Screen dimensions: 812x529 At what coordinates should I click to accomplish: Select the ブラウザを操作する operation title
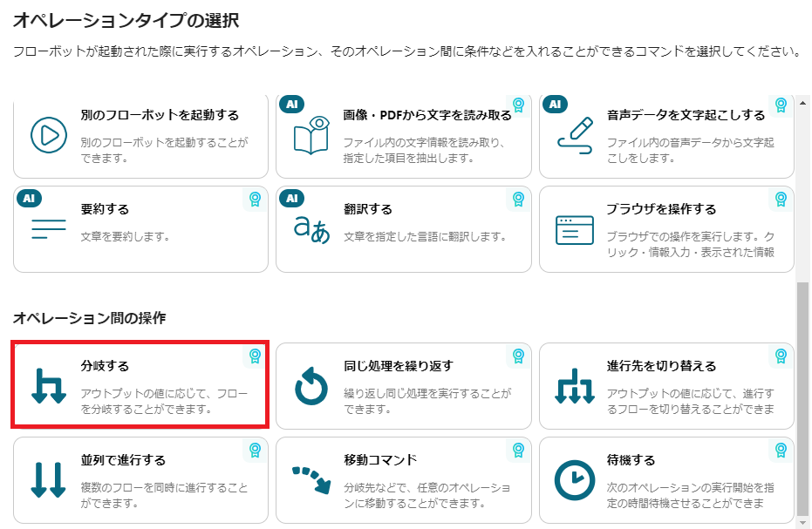(661, 209)
